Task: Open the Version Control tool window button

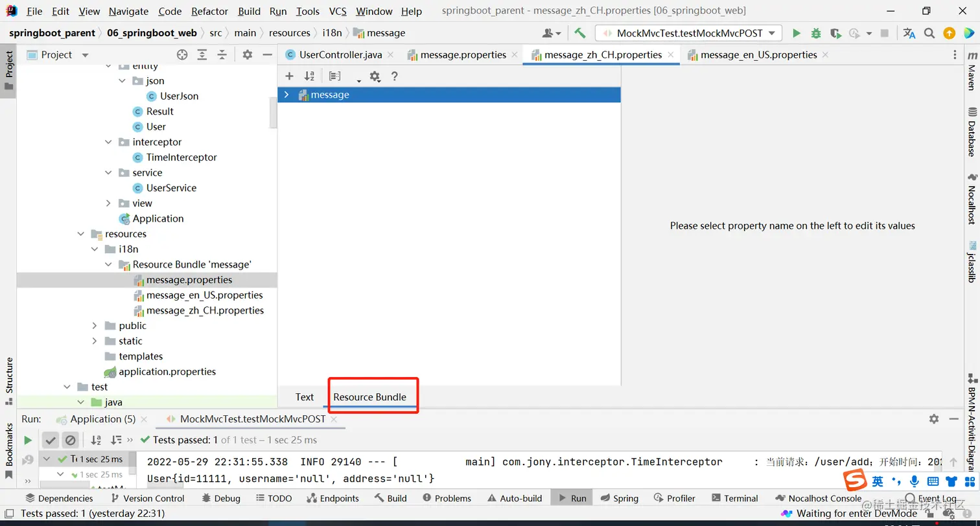Action: pos(148,498)
